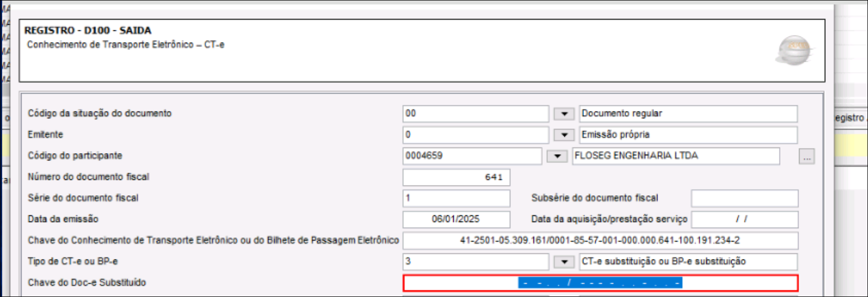Click the FLOSEG ENGENHARIA LTDA name field

coord(675,156)
